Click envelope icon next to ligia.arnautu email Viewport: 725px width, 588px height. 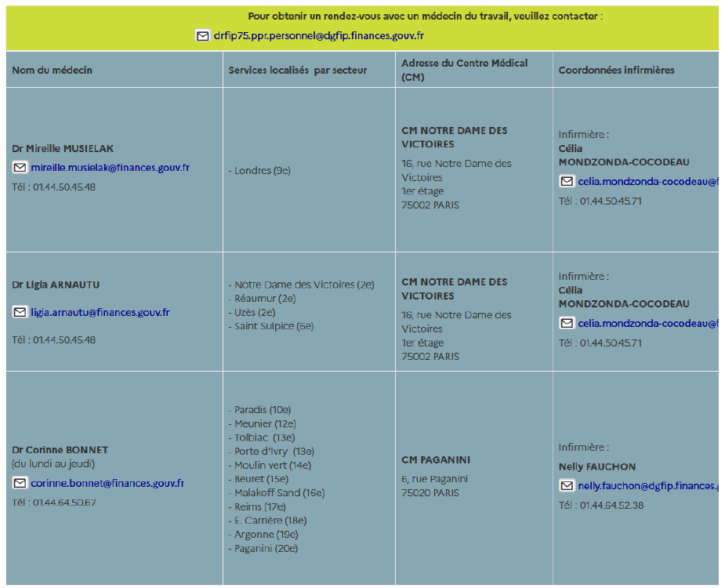[20, 312]
